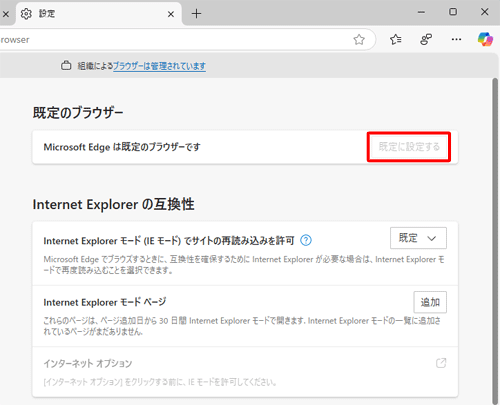
Task: Click the 既定に設定する button
Action: click(409, 147)
